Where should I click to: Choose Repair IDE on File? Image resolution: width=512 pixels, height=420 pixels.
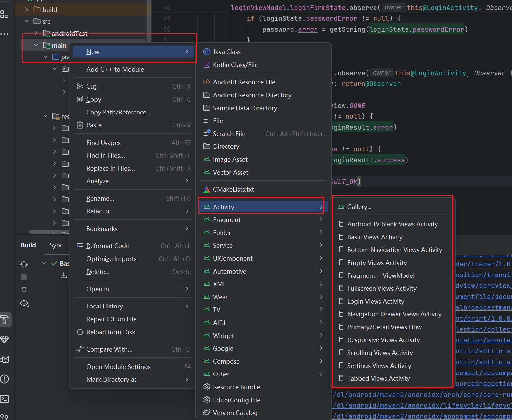point(133,319)
